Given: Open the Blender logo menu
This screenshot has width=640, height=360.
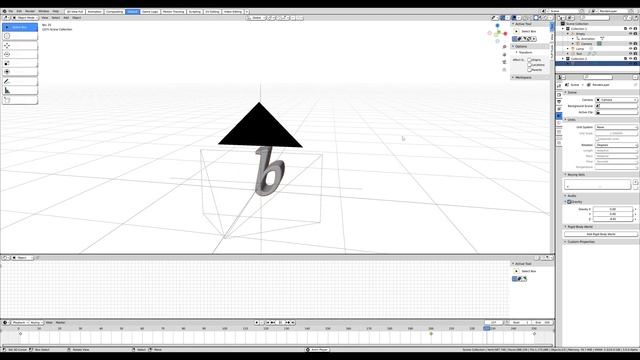Looking at the screenshot, I should (x=4, y=11).
